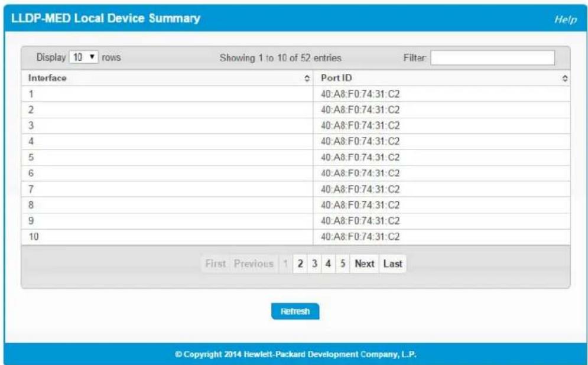Click Port ID value in row 1

pos(360,94)
